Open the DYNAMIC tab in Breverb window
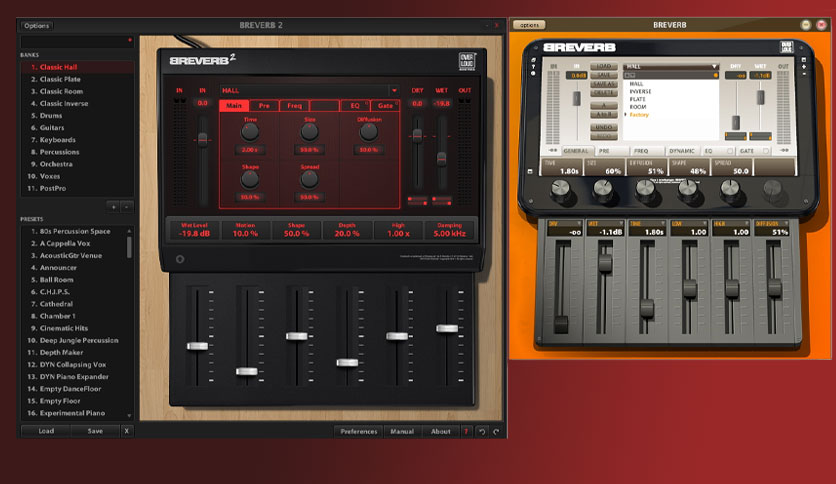This screenshot has height=484, width=836. [x=681, y=151]
